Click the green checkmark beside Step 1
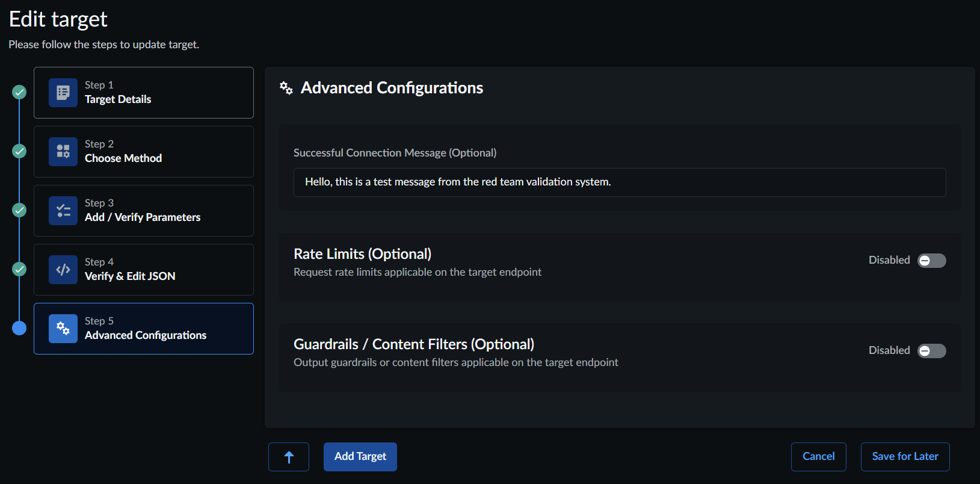980x484 pixels. [x=20, y=92]
